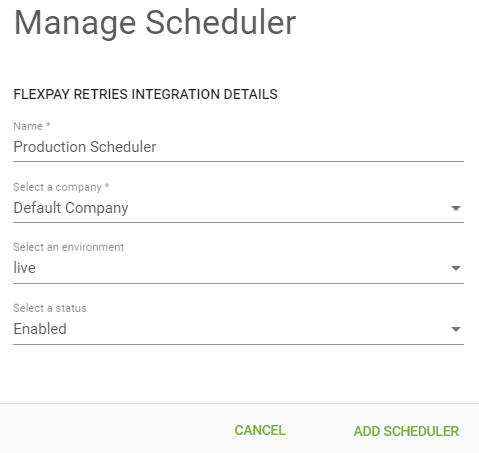
Task: Click the Manage Scheduler dialog title
Action: (155, 23)
